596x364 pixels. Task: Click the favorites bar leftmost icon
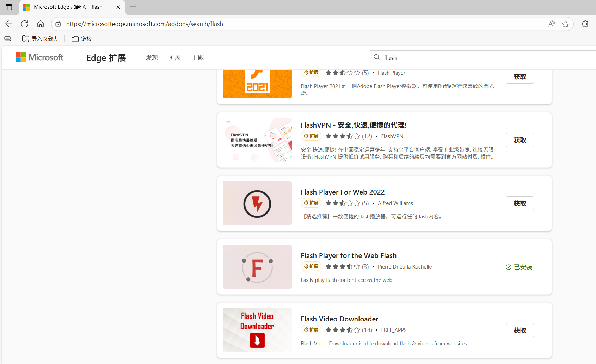tap(8, 39)
